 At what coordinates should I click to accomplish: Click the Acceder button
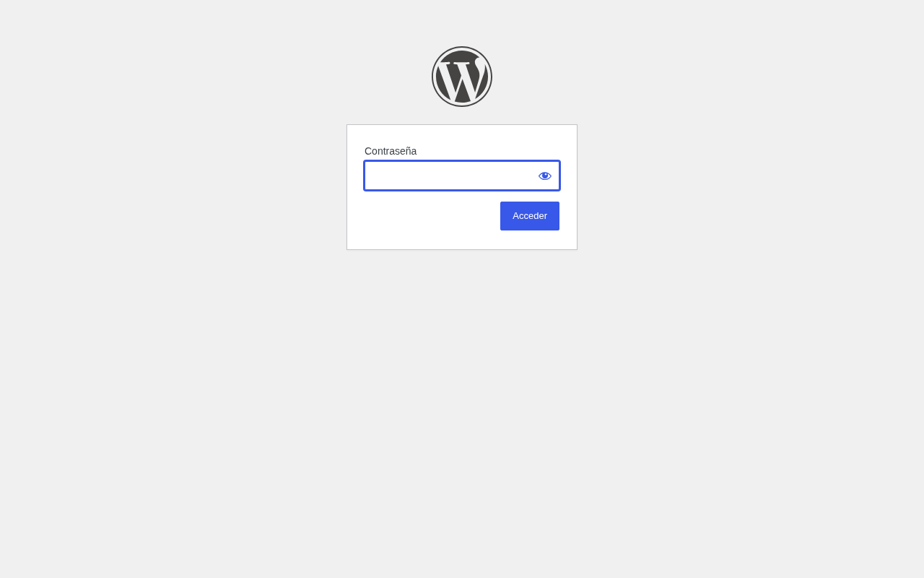pos(530,216)
